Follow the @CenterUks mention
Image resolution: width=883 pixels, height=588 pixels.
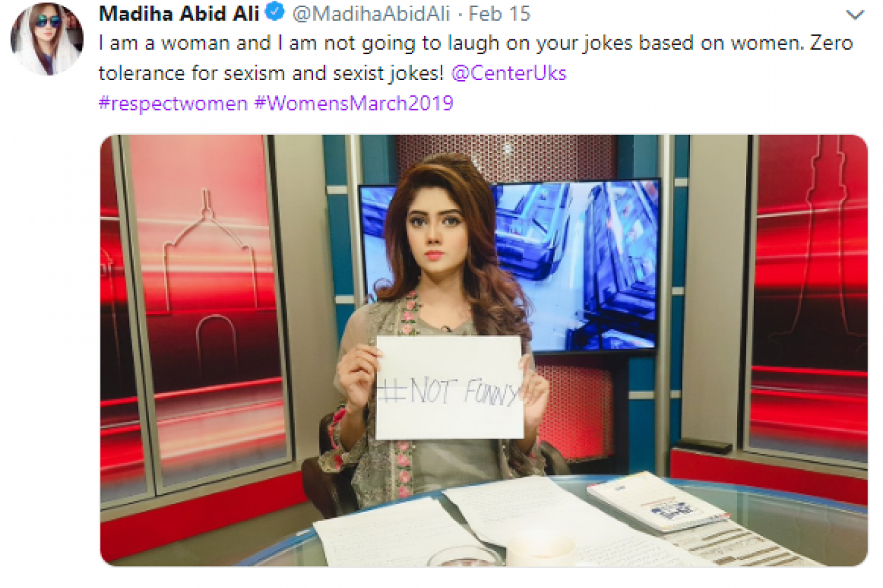[509, 73]
